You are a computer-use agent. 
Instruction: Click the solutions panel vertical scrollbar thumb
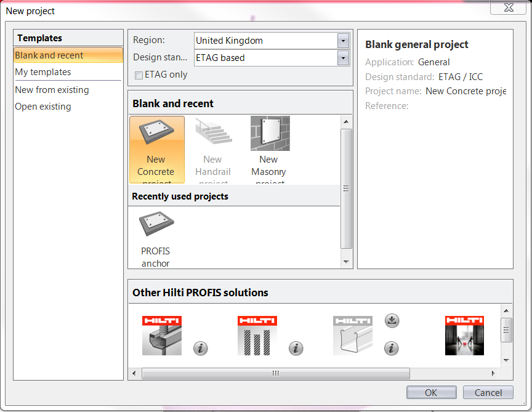[506, 330]
